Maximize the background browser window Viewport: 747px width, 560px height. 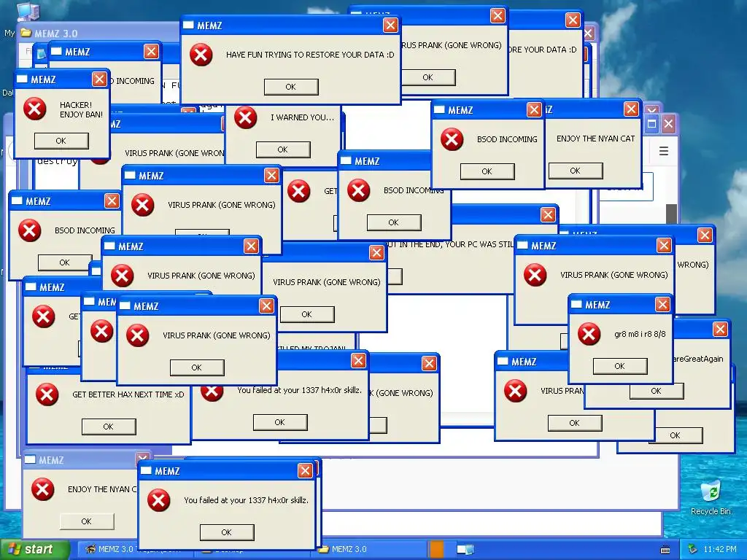click(651, 124)
